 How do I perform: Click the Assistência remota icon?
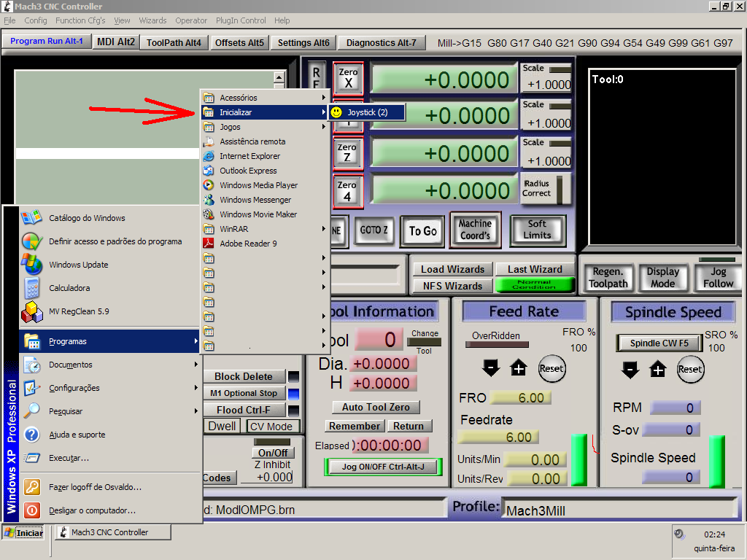coord(209,141)
